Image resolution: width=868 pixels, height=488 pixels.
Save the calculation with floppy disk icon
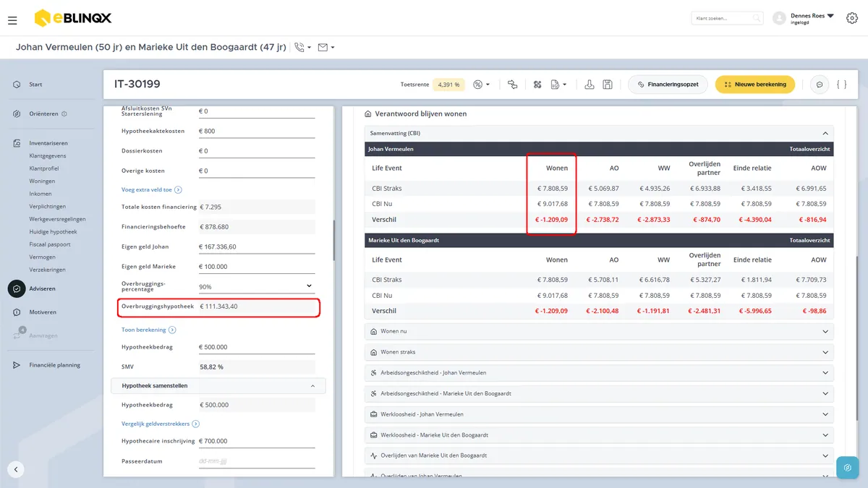pyautogui.click(x=608, y=85)
